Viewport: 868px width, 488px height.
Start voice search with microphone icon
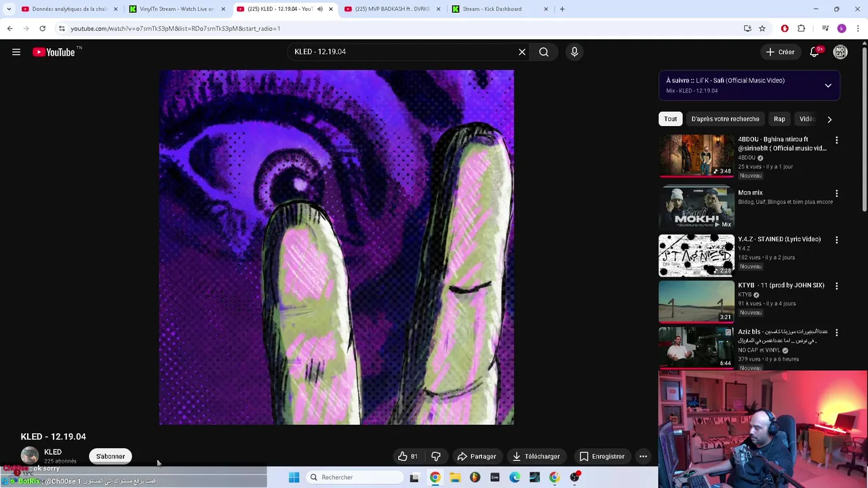coord(574,52)
